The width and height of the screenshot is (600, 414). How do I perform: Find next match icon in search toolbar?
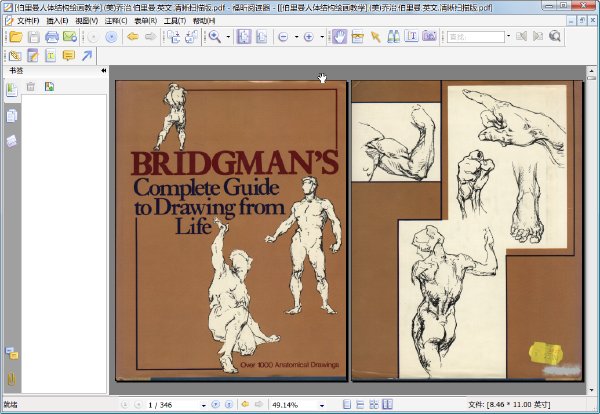tap(538, 37)
